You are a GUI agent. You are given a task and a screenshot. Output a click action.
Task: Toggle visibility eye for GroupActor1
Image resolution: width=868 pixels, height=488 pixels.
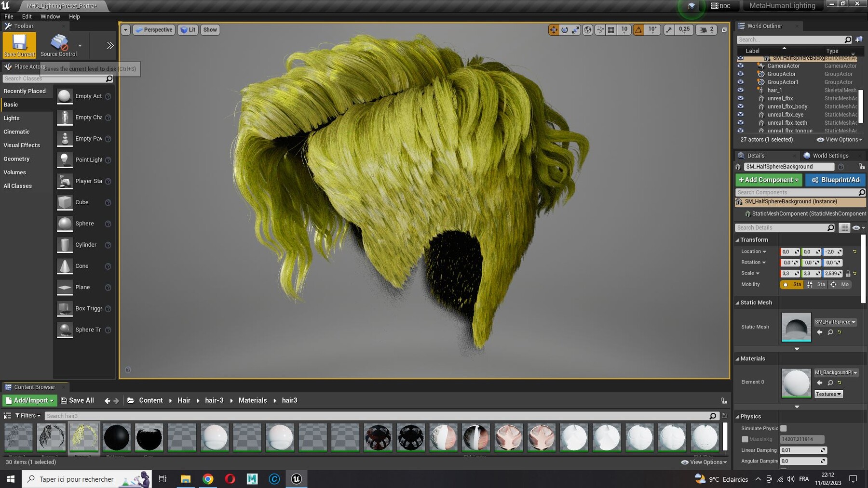pos(741,82)
